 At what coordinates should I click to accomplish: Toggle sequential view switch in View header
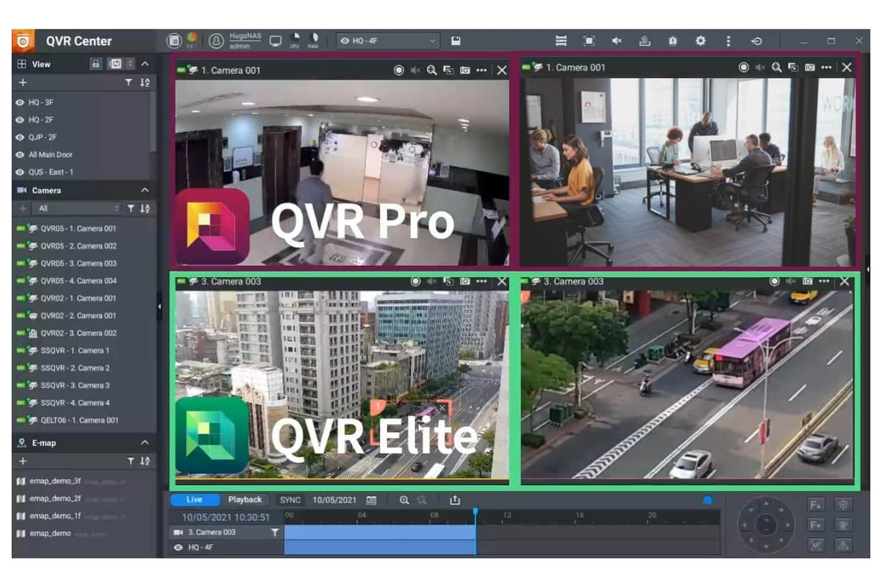[115, 64]
